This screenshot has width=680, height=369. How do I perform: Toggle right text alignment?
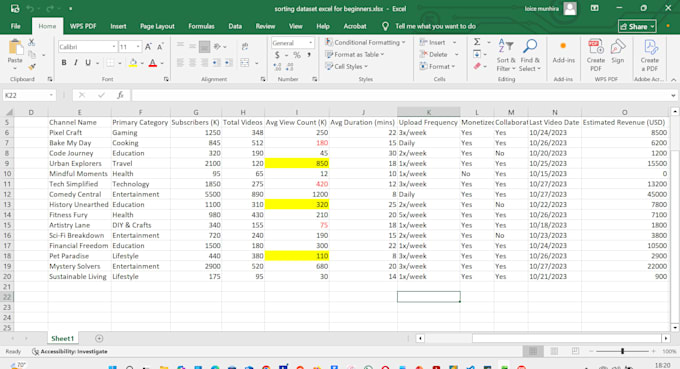[204, 63]
